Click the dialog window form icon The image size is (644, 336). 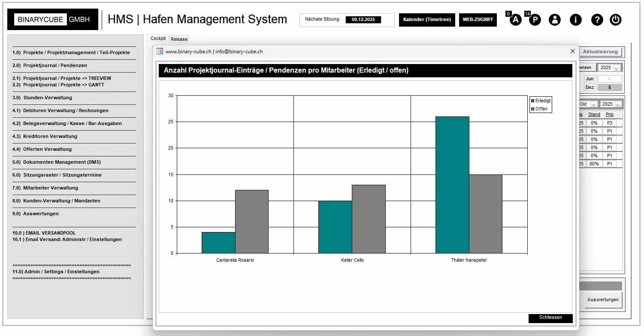[160, 51]
